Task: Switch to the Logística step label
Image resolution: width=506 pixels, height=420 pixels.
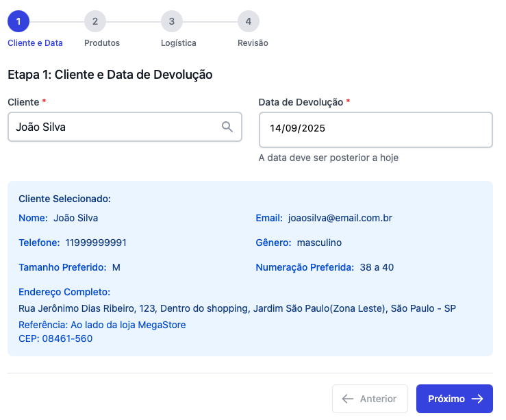Action: click(x=179, y=43)
